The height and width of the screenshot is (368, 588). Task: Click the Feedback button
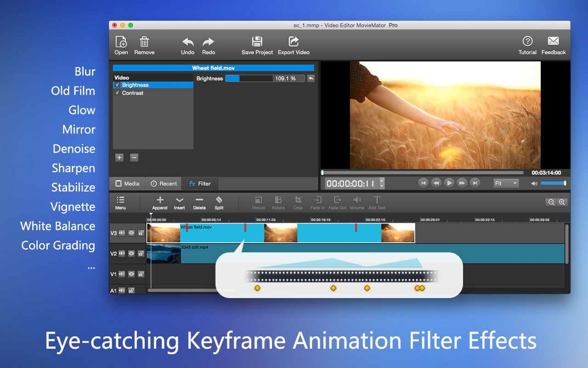553,44
